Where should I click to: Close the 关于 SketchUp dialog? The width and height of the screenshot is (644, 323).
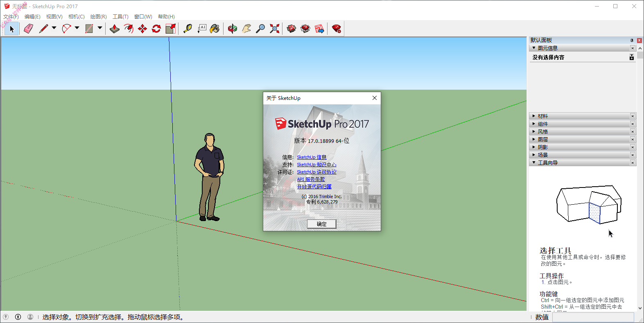[374, 98]
